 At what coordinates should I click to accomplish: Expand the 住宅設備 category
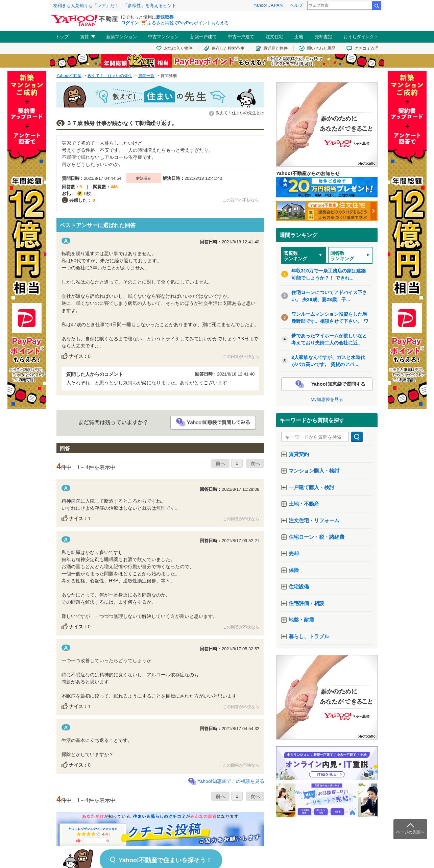284,587
